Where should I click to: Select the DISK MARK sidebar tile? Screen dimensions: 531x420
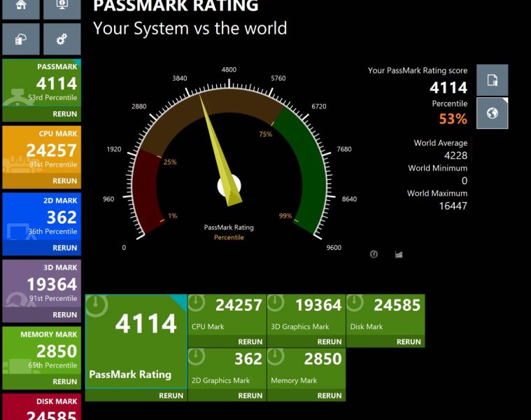(42, 407)
